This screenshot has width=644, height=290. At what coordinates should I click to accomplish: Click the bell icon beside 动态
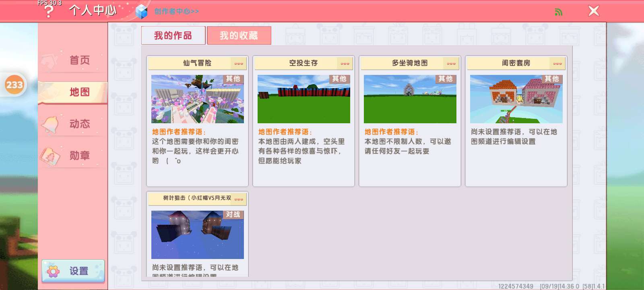(51, 124)
